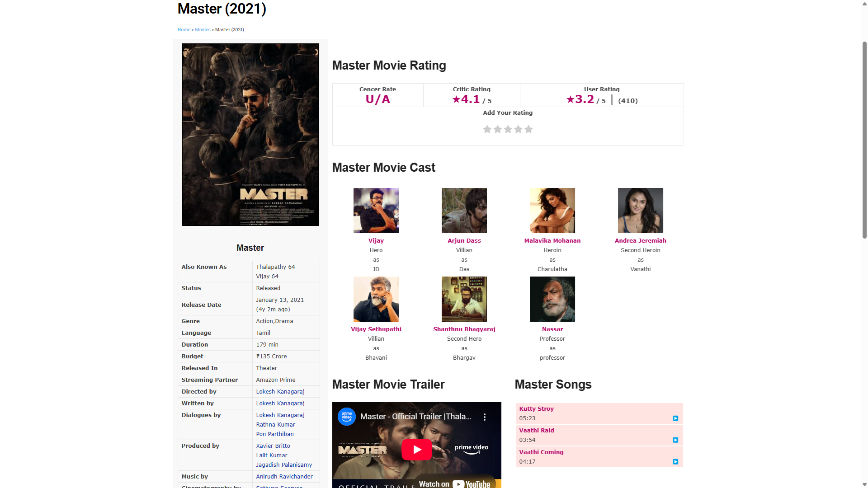Open the Master movie poster
The height and width of the screenshot is (488, 868).
[x=250, y=135]
